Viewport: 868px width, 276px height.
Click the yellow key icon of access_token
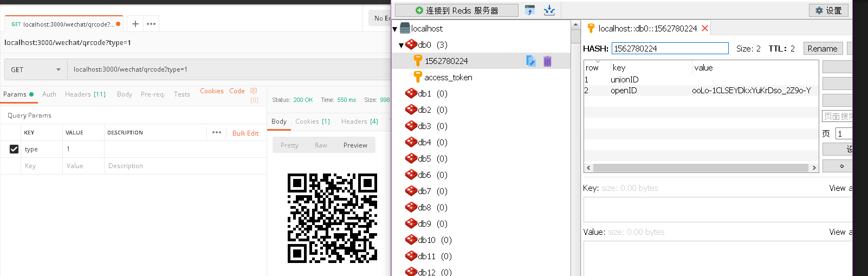(417, 77)
